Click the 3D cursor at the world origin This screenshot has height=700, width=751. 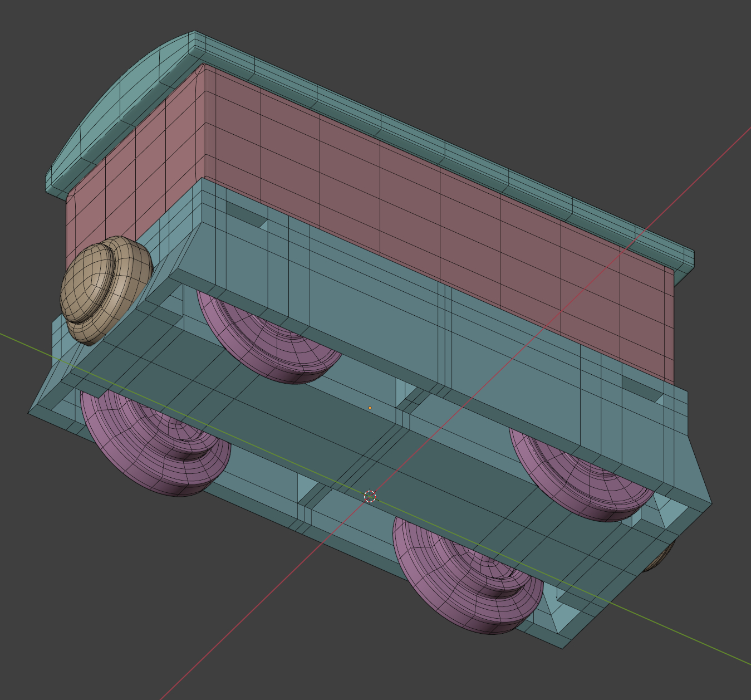pos(370,496)
